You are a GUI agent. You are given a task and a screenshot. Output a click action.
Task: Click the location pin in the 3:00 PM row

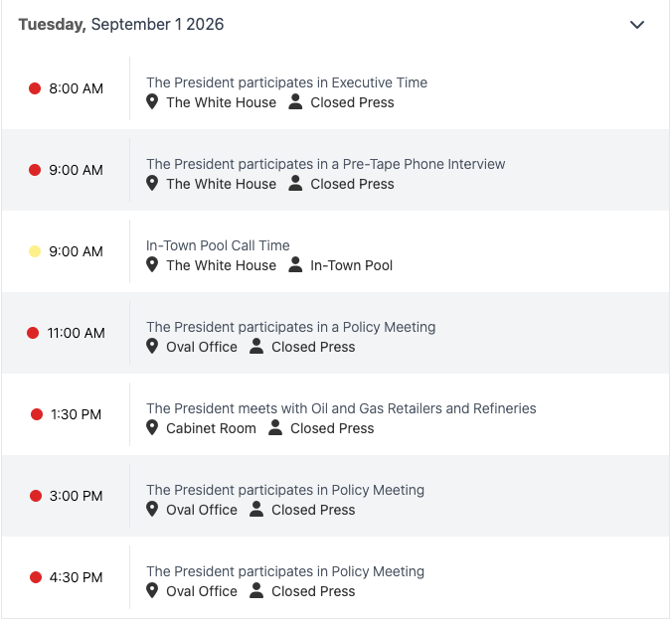tap(152, 509)
